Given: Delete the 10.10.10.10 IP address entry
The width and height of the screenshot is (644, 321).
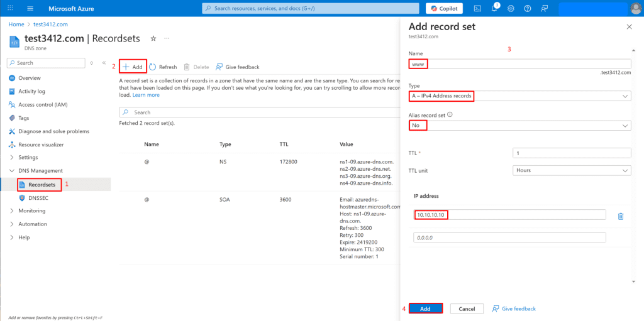Looking at the screenshot, I should (x=620, y=215).
